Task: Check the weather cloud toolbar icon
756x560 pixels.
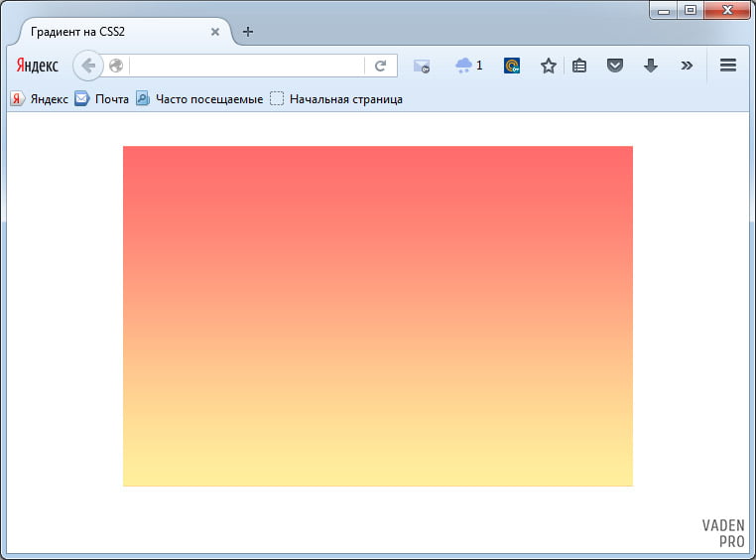Action: tap(464, 66)
